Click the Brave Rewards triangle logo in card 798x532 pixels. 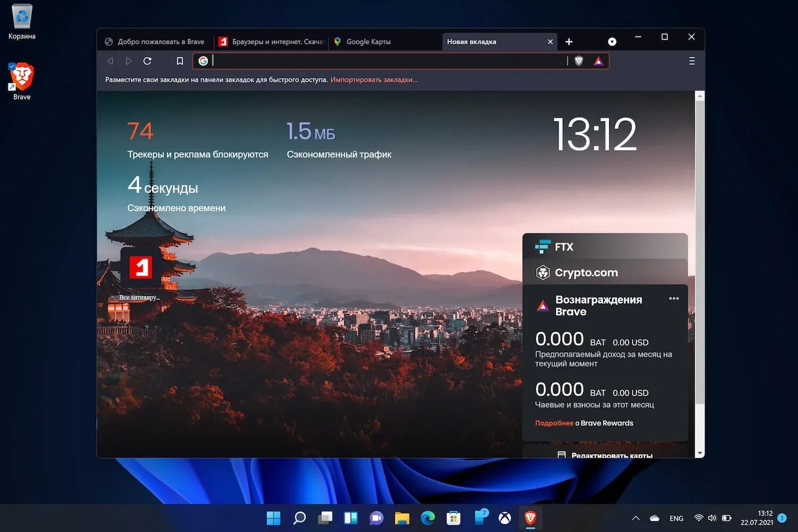543,306
